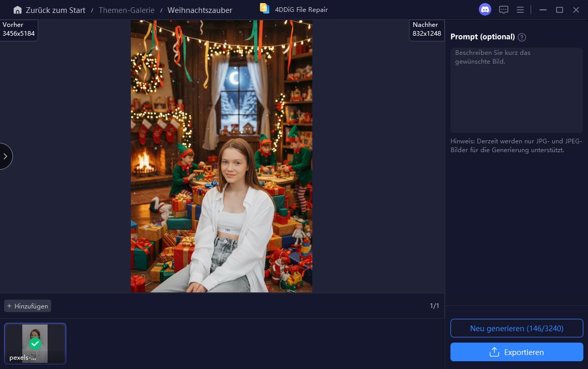This screenshot has height=369, width=588.
Task: Click the plus icon on Hinzufügen
Action: coord(9,306)
